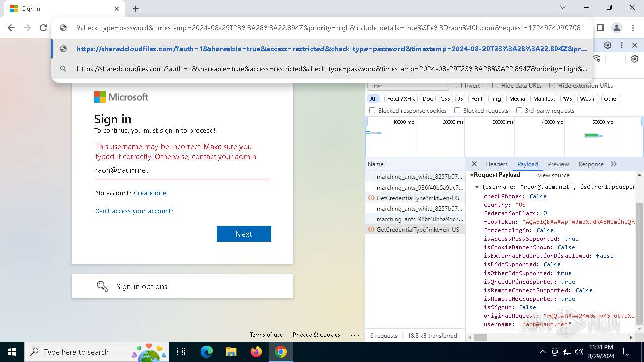Click the Name column header
644x362 pixels.
pos(415,164)
